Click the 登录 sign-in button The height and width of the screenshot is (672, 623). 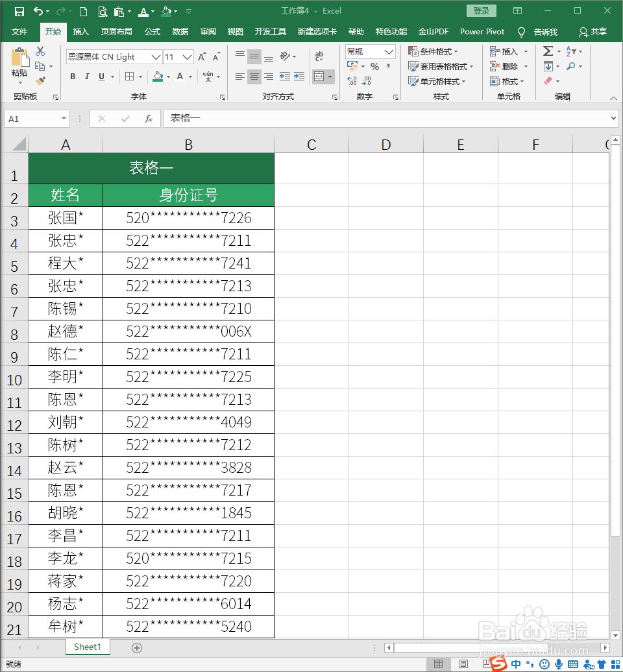[x=481, y=10]
